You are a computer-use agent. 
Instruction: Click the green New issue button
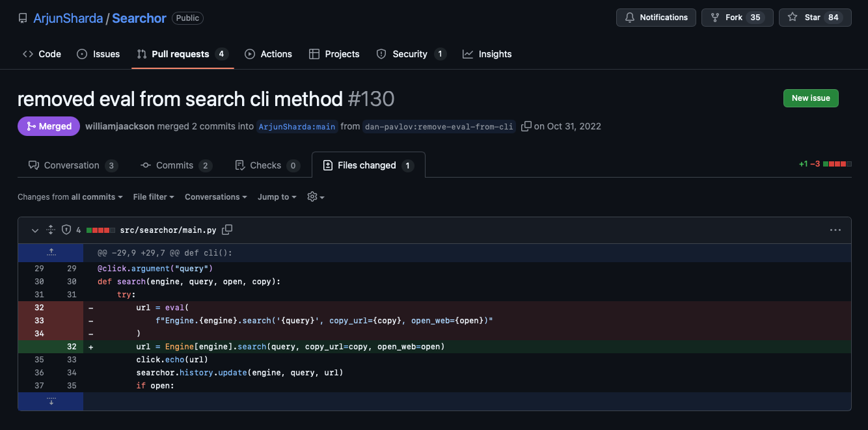pos(810,98)
